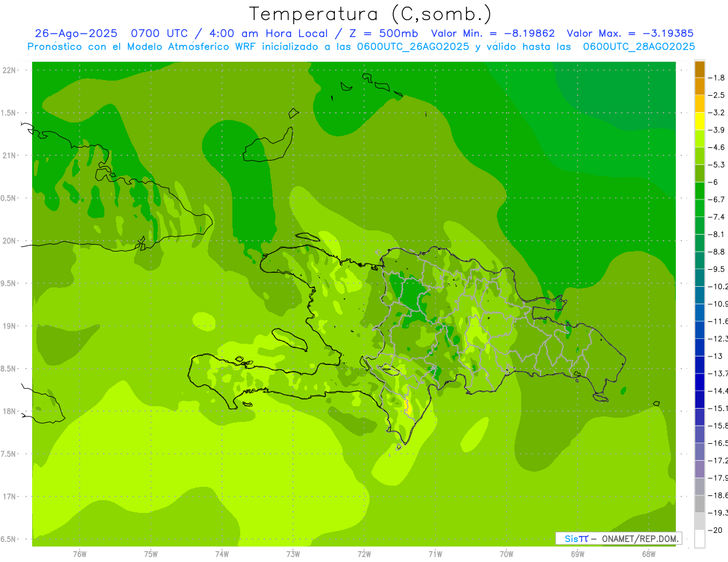Pick legend swatch between -1.8 and -2.5
728x562 pixels.
coord(699,86)
